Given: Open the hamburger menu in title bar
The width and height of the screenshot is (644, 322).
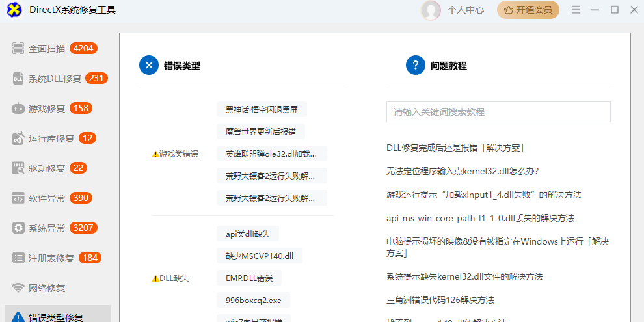Looking at the screenshot, I should click(576, 10).
